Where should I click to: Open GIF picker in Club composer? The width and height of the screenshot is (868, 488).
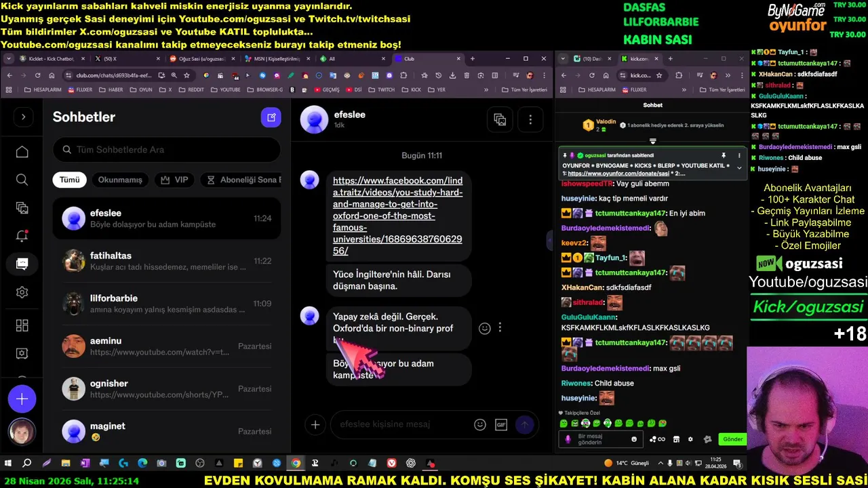[501, 425]
